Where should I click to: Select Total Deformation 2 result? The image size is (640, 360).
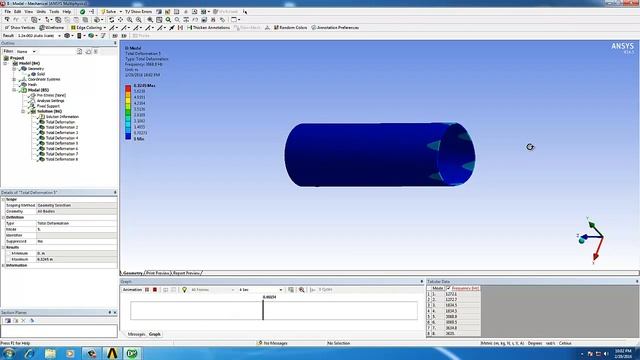tap(62, 127)
